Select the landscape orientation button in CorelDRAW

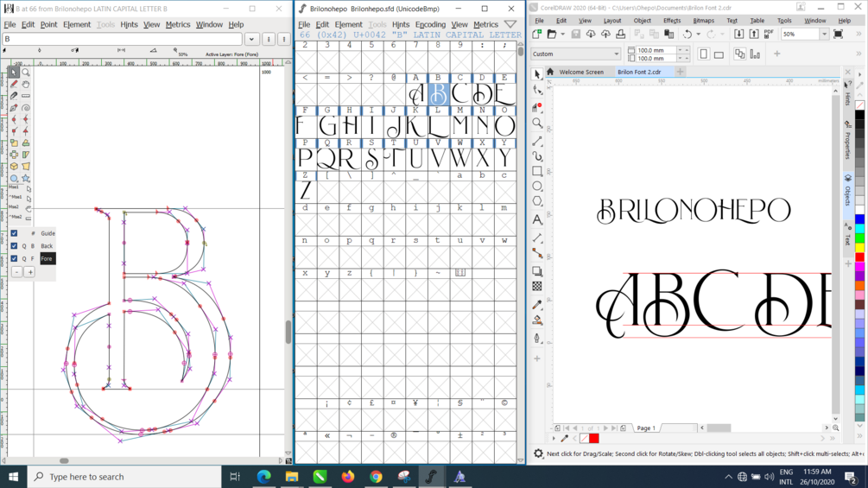tap(719, 54)
